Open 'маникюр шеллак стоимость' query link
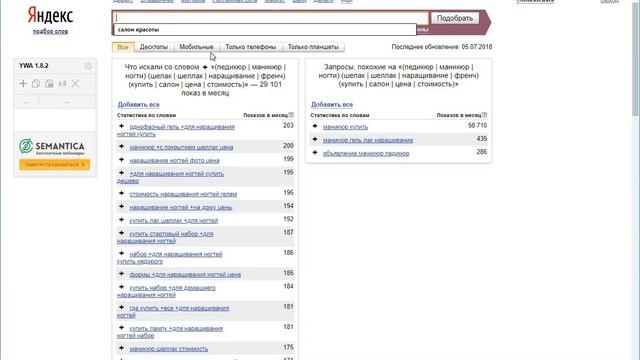 (x=169, y=349)
